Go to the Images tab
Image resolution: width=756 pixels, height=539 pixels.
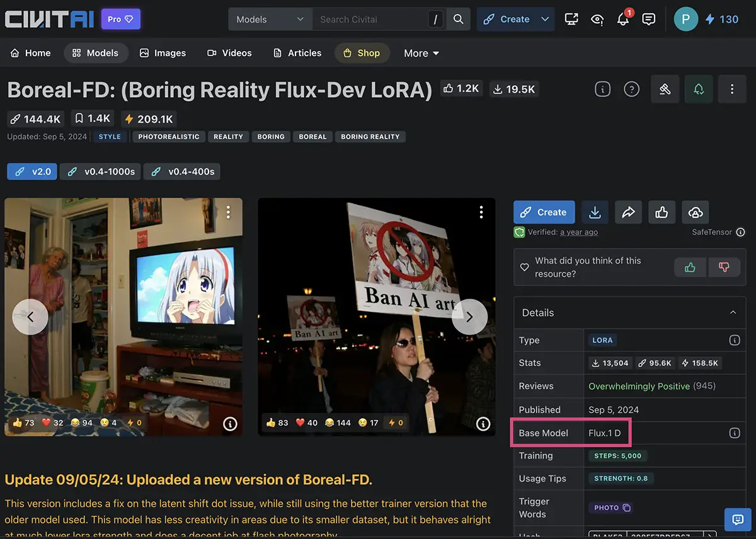(x=163, y=53)
